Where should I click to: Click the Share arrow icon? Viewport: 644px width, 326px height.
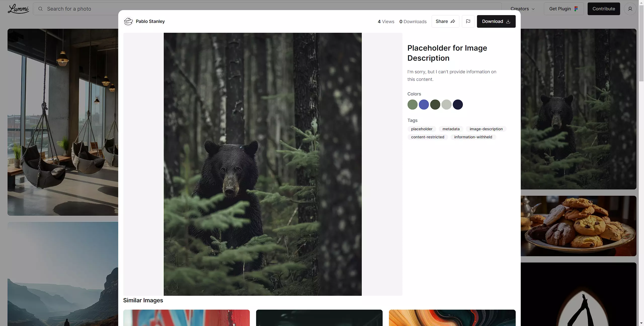pos(453,21)
